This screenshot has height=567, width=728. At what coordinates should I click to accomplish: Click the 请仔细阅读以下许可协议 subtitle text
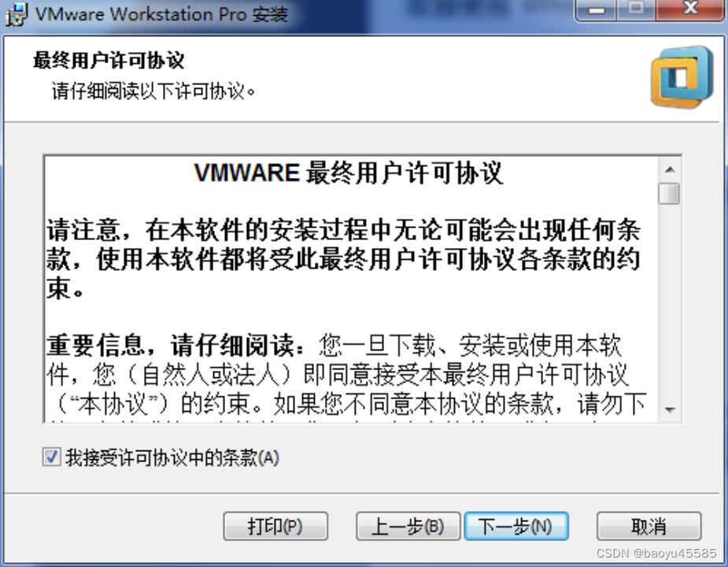coord(153,91)
